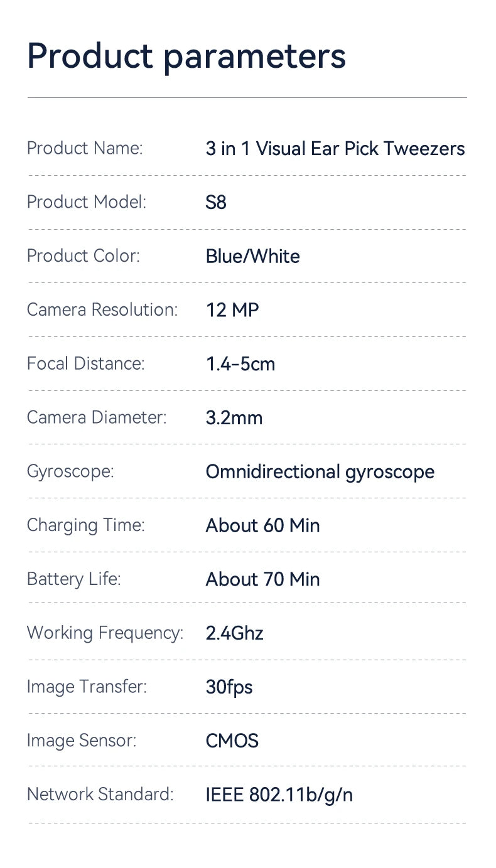The height and width of the screenshot is (868, 496).
Task: Select the "Battery Life:" label
Action: [x=73, y=579]
